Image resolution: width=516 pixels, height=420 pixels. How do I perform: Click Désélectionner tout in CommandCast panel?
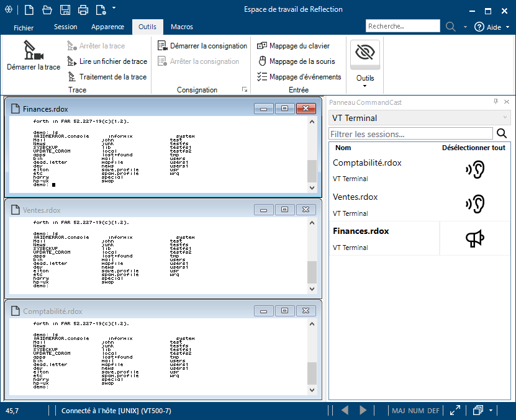point(473,148)
